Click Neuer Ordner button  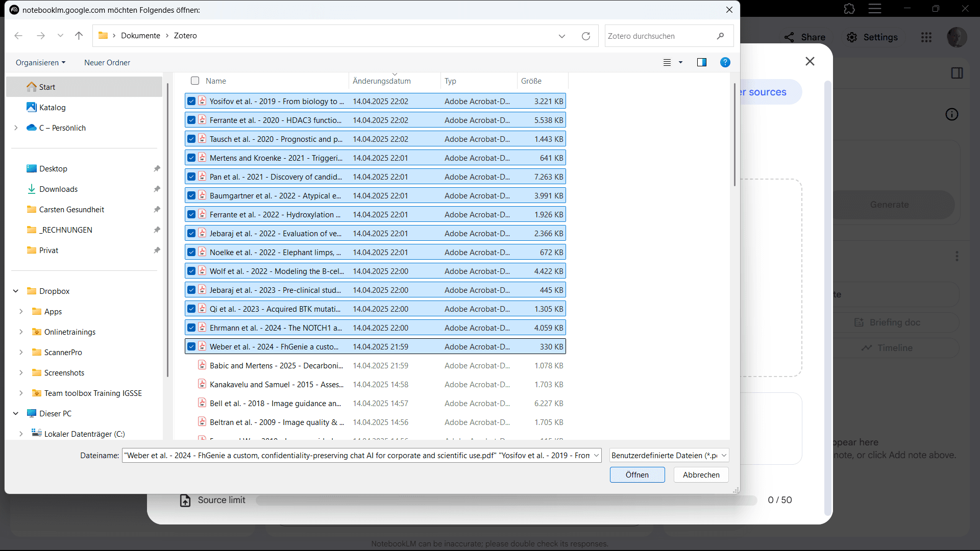(107, 62)
